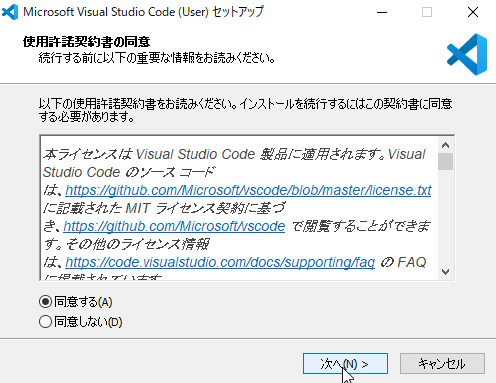496x383 pixels.
Task: Click the 使用許諾契約書の同意 heading
Action: [x=87, y=42]
